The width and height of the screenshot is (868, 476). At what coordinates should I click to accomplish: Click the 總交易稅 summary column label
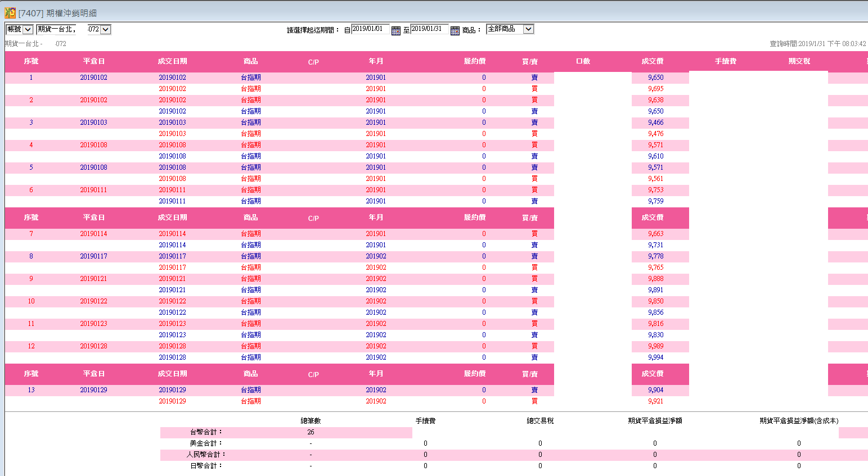540,421
